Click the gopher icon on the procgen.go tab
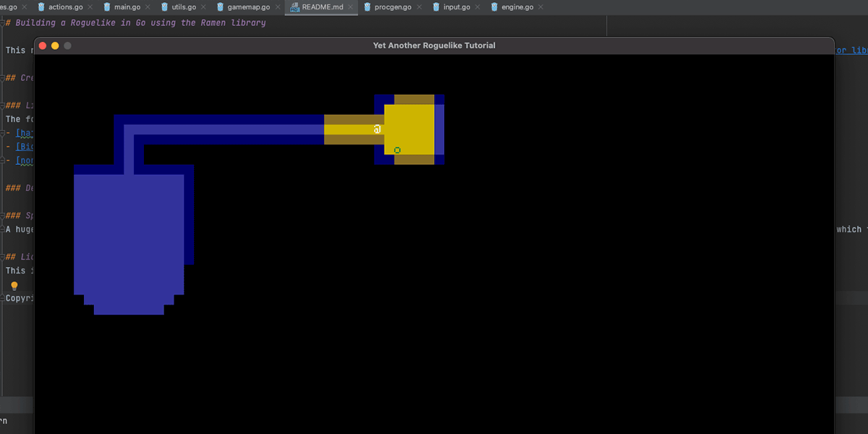Screen dimensions: 868x434 tap(367, 7)
